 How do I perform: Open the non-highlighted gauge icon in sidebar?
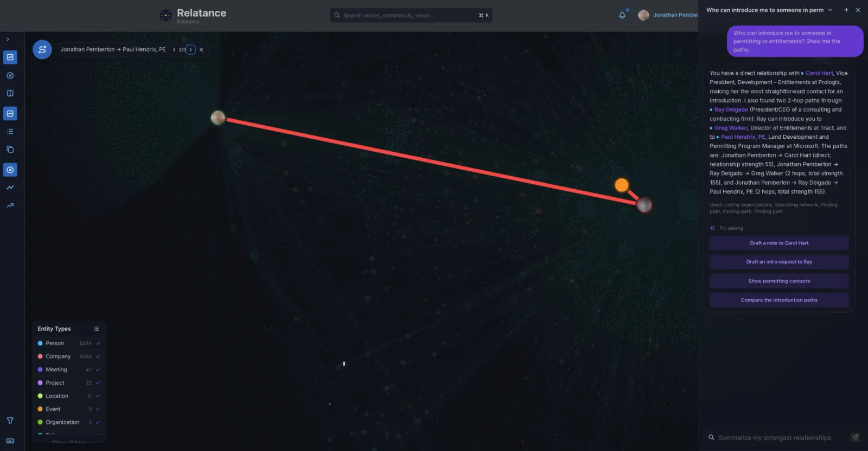tap(10, 76)
